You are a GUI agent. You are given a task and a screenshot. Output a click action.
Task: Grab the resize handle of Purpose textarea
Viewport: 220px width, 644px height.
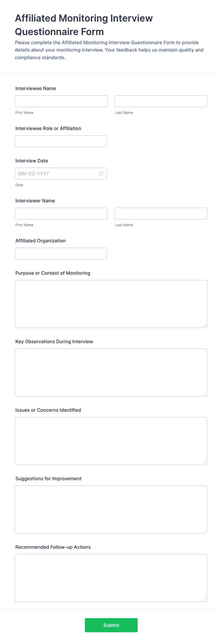click(x=205, y=325)
